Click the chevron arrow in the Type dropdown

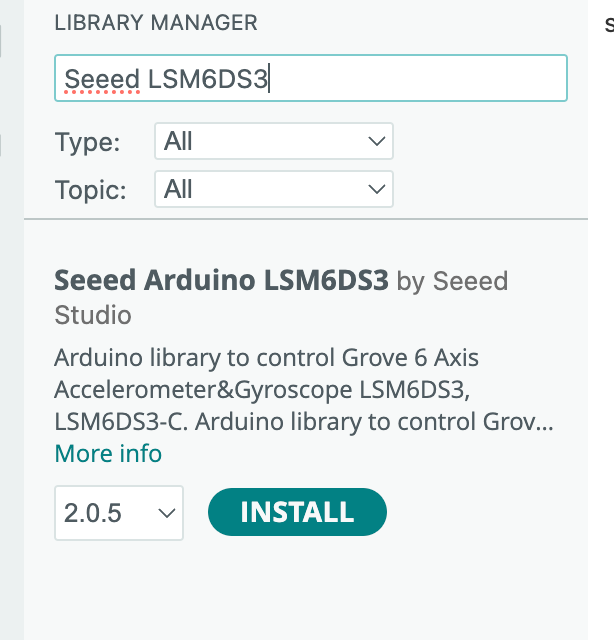[x=376, y=141]
